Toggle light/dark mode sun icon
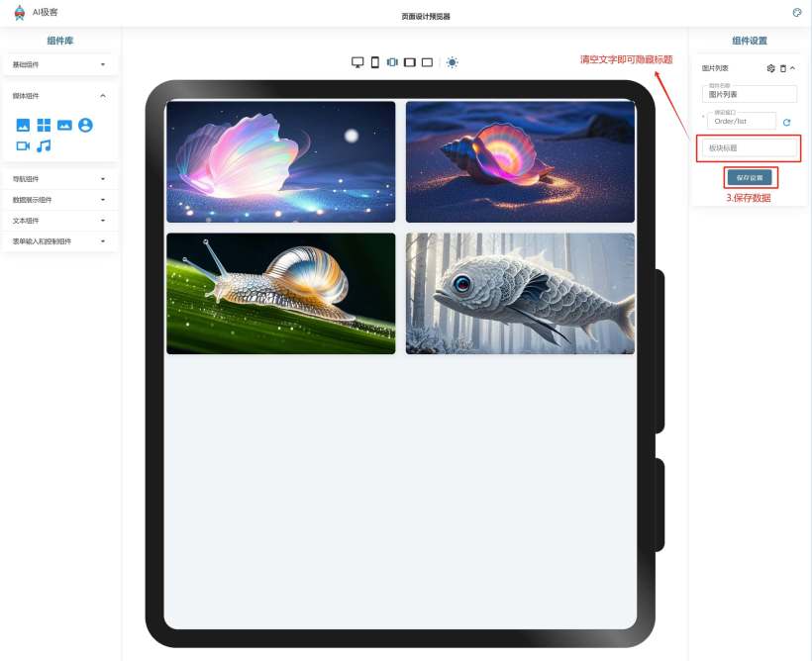The width and height of the screenshot is (812, 661). pyautogui.click(x=452, y=62)
